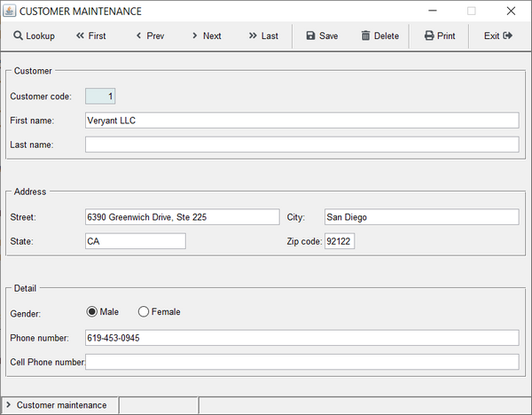Image resolution: width=532 pixels, height=415 pixels.
Task: Click the Lookup magnifier toolbar button
Action: coord(34,36)
